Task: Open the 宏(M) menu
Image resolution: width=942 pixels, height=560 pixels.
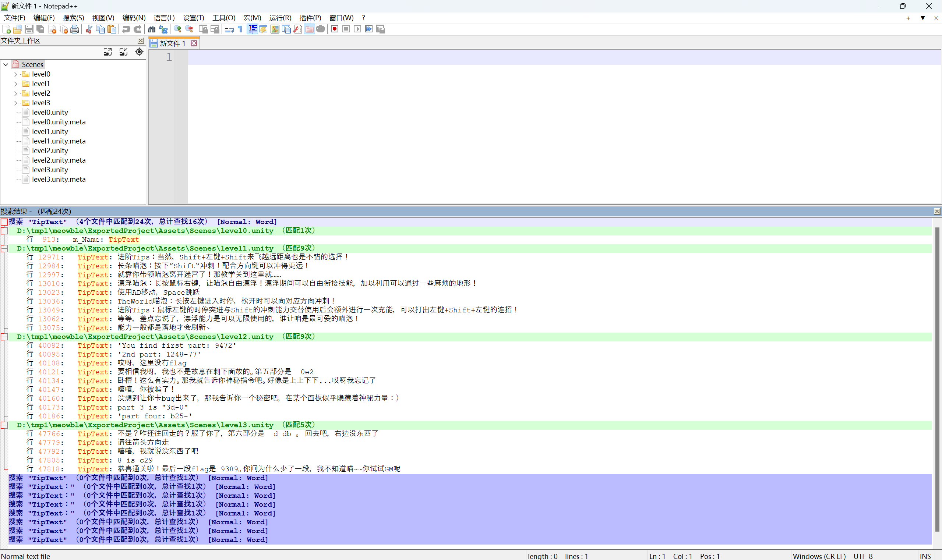Action: tap(252, 18)
